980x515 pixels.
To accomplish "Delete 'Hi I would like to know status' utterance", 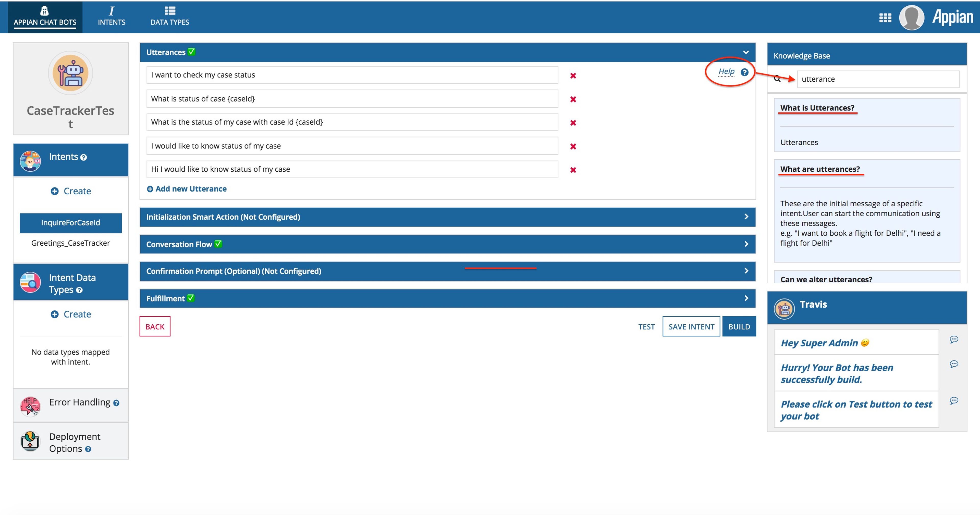I will click(x=573, y=170).
